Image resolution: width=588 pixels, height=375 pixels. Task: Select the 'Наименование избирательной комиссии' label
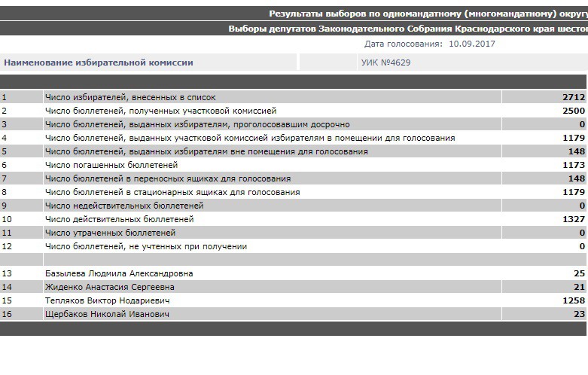coord(99,62)
